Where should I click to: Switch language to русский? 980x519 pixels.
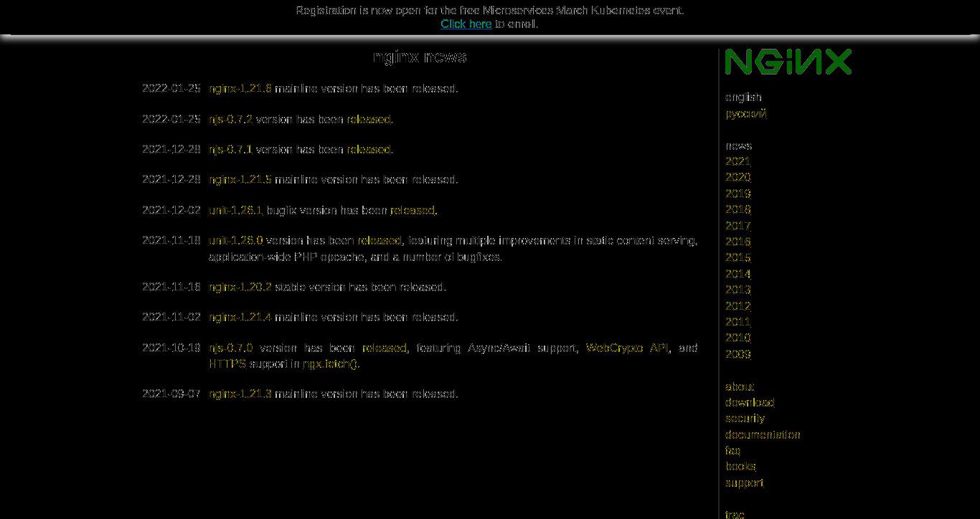point(746,113)
